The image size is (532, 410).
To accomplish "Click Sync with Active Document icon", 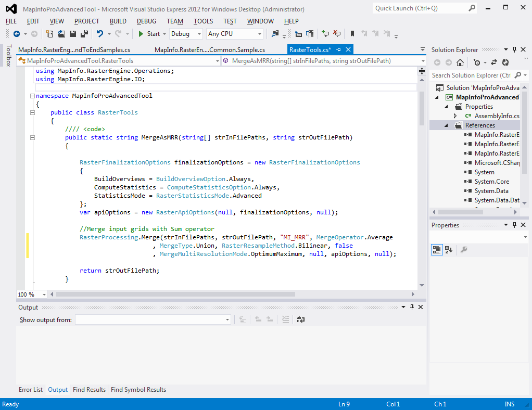I will (x=494, y=62).
